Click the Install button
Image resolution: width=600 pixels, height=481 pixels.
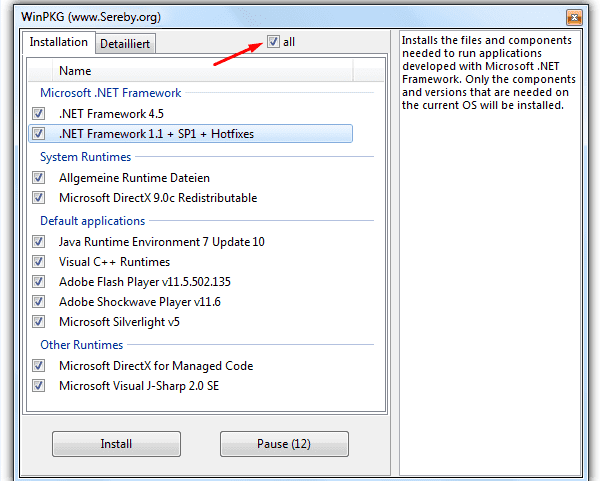pos(116,444)
